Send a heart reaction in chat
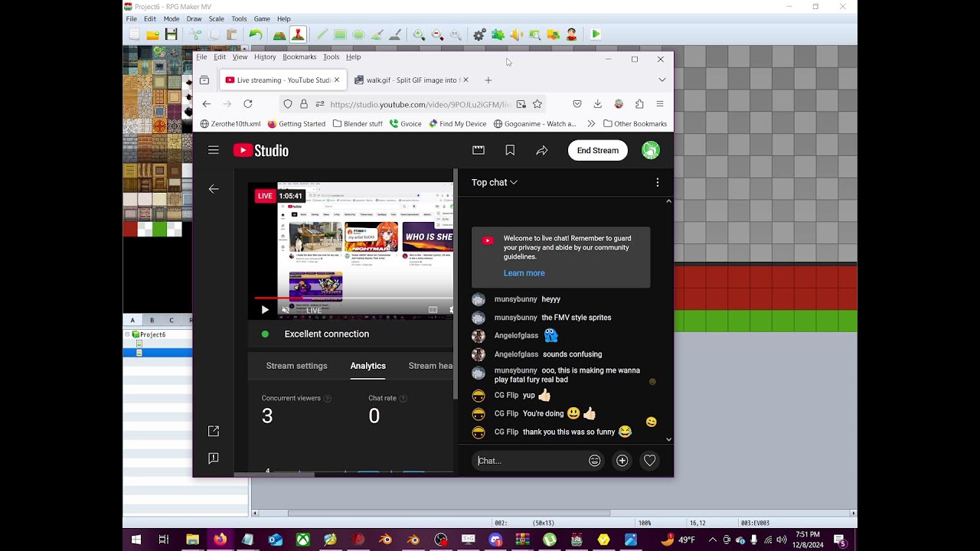980x551 pixels. (649, 461)
